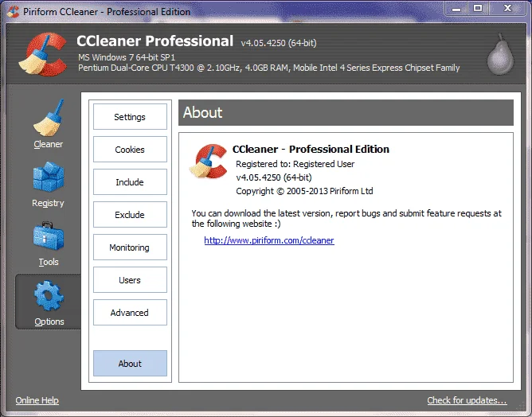
Task: Click version text 'v4.05.4250 (64-bit)' in About panel
Action: [273, 177]
